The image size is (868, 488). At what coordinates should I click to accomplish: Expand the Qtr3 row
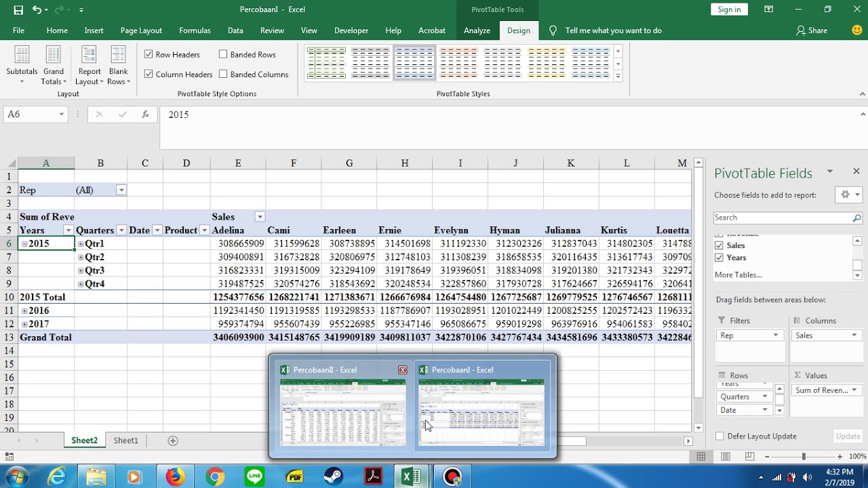click(x=81, y=270)
